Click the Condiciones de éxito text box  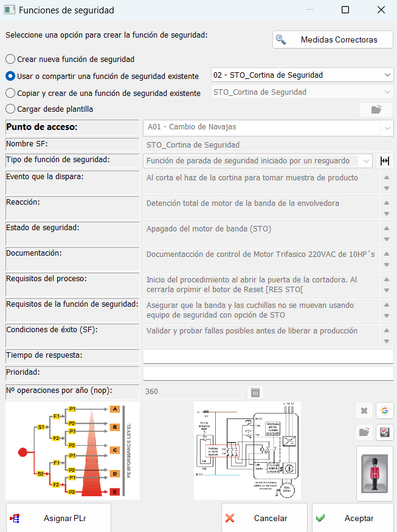261,335
